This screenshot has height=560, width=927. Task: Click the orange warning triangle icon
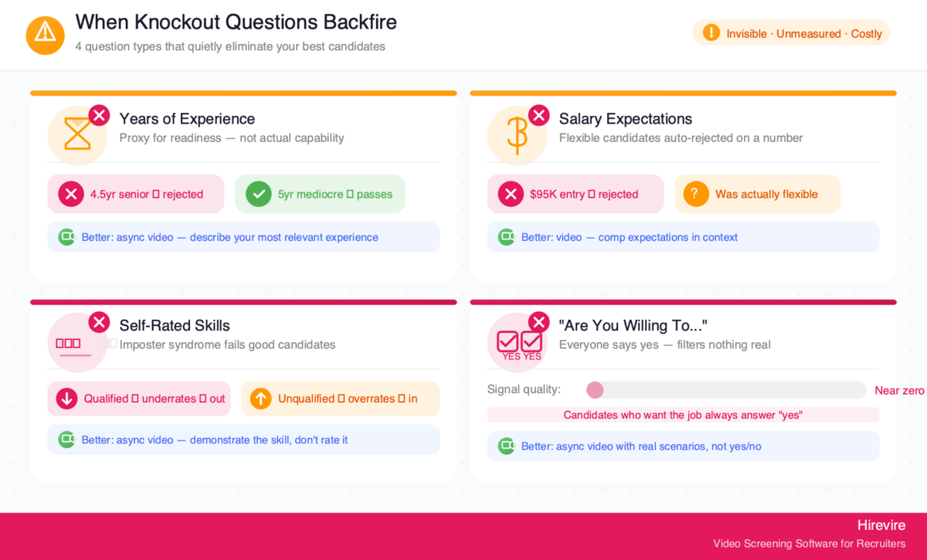46,35
